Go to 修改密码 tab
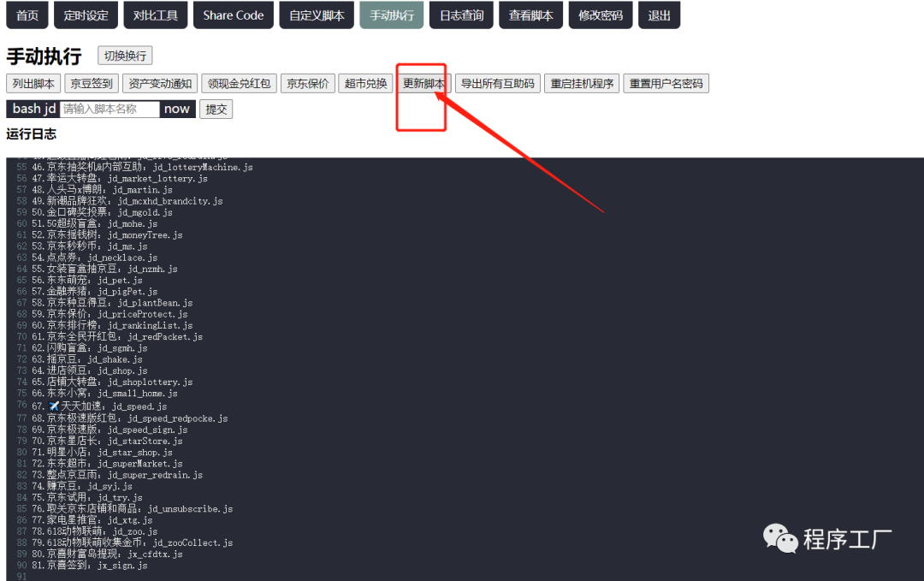The height and width of the screenshot is (581, 924). pyautogui.click(x=601, y=15)
